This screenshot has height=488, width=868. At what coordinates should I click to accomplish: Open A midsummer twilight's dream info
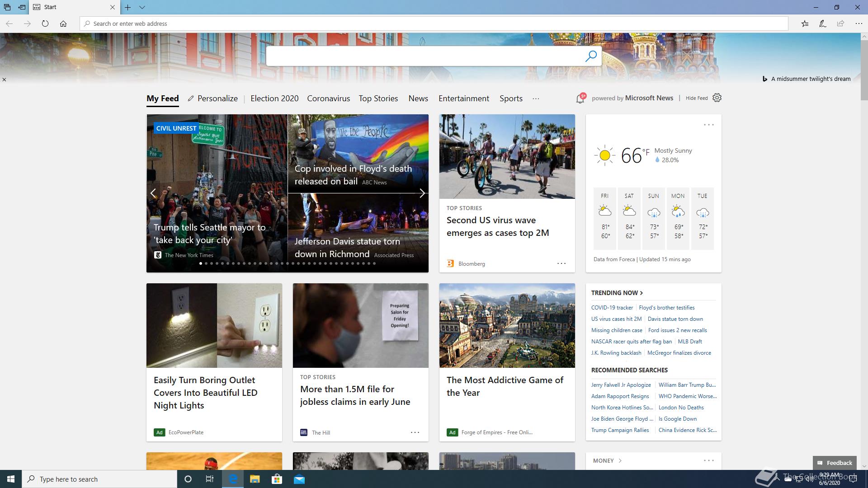[806, 79]
